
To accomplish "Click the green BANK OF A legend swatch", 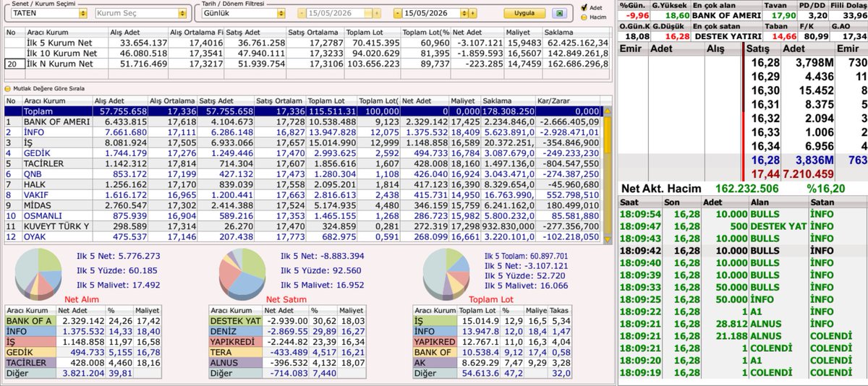I will tap(30, 320).
